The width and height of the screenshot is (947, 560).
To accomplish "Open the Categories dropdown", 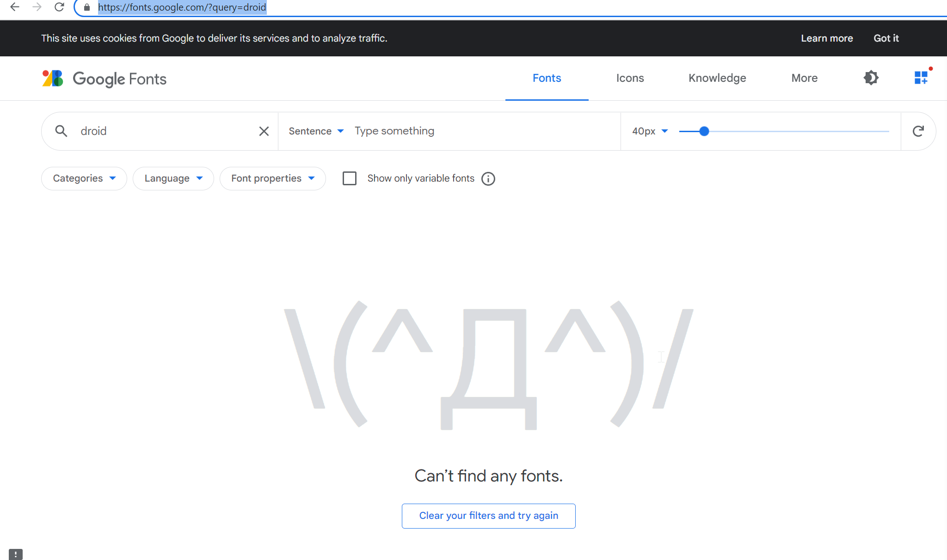I will 84,178.
